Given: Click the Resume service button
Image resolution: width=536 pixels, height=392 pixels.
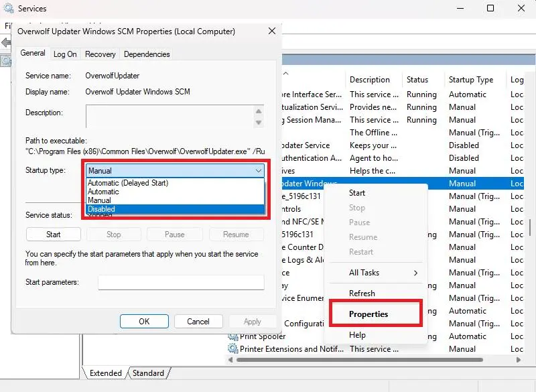Looking at the screenshot, I should click(236, 235).
